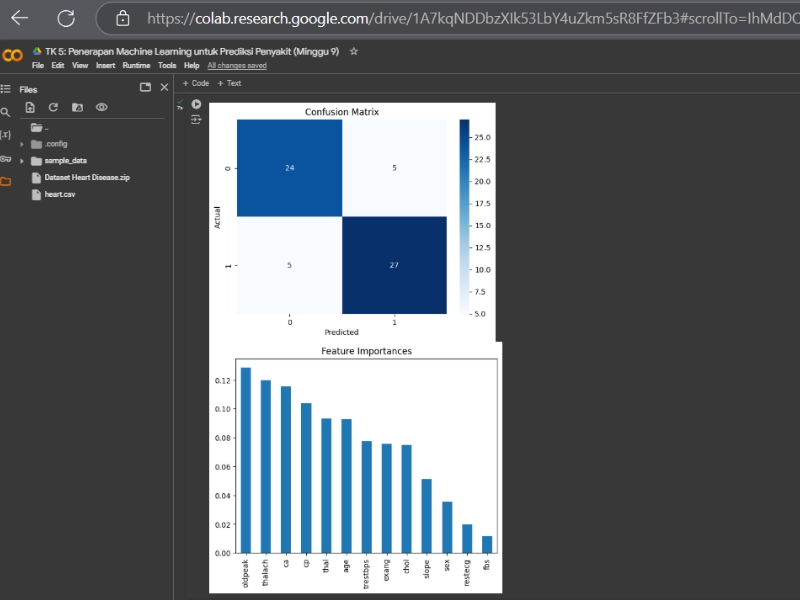Open the Colab home logo

coord(12,55)
